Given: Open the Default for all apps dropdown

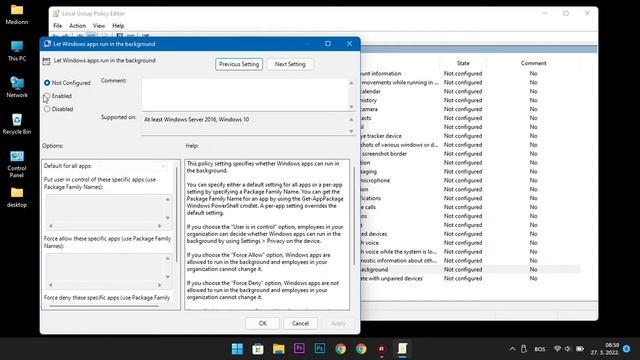Looking at the screenshot, I should click(132, 166).
